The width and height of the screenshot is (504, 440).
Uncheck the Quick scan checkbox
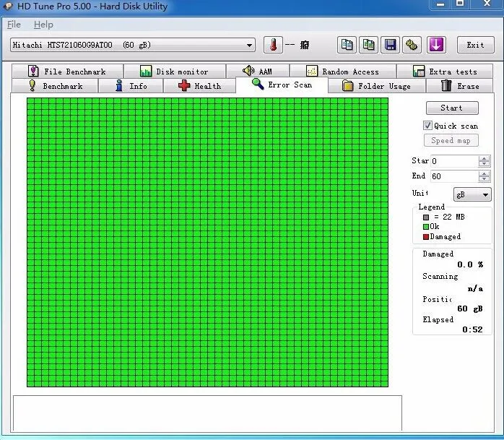427,126
